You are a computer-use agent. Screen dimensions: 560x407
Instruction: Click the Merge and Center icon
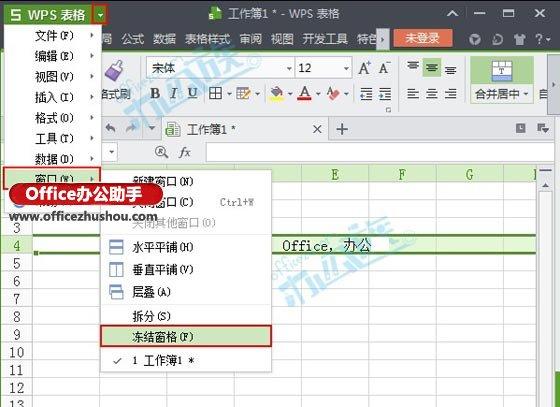click(x=502, y=71)
